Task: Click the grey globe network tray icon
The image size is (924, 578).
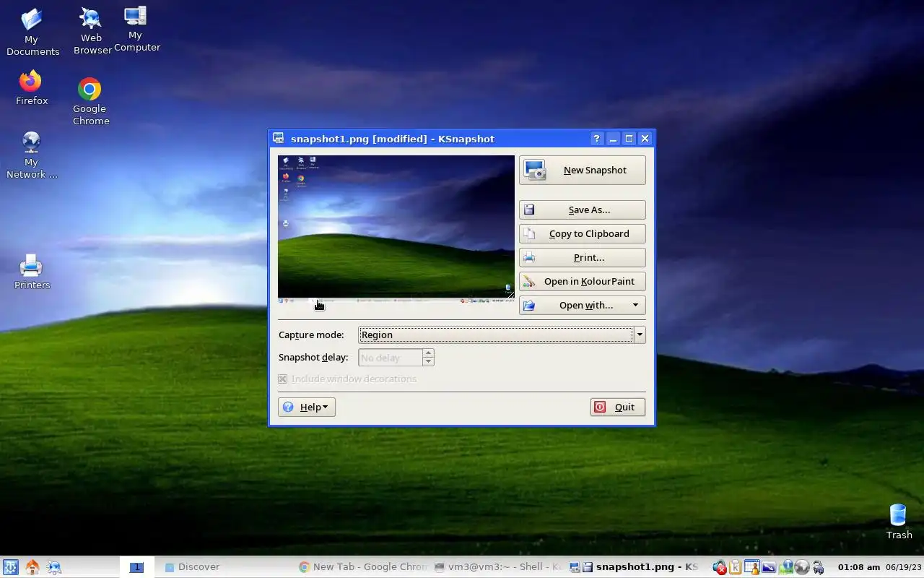Action: (x=801, y=568)
